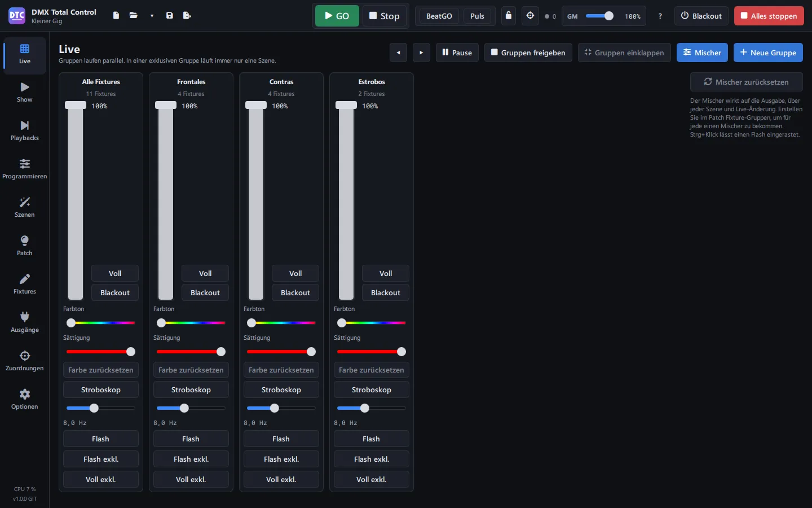812x508 pixels.
Task: Click Farbton slider of Alle Fixtures
Action: point(101,323)
